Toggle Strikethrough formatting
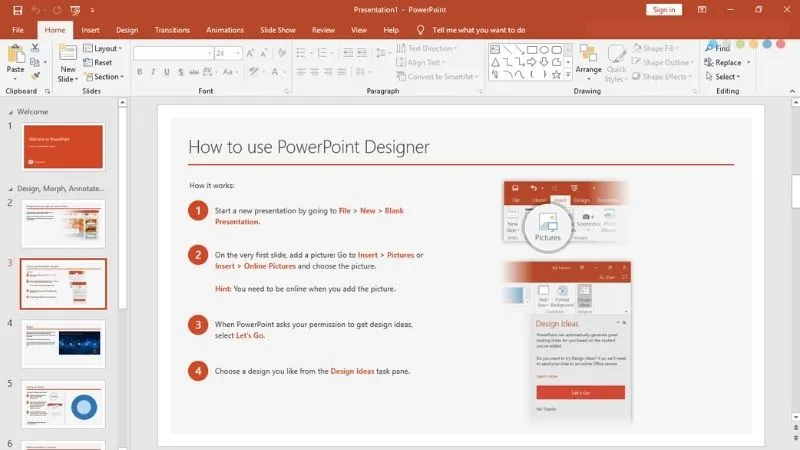 [x=194, y=72]
